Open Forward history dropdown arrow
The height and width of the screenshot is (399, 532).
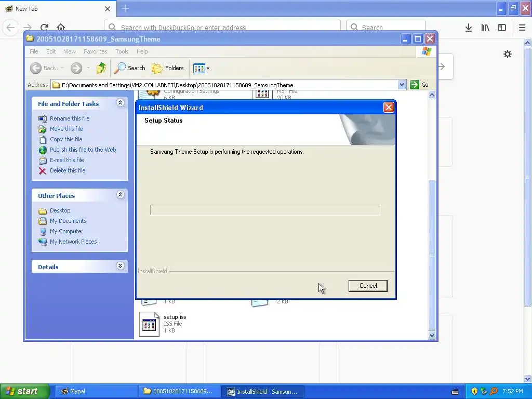coord(88,68)
